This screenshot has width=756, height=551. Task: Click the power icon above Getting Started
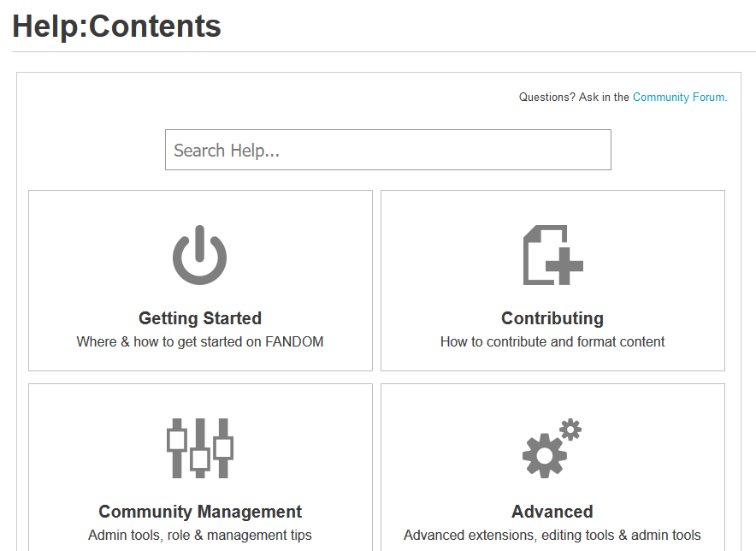(x=200, y=255)
